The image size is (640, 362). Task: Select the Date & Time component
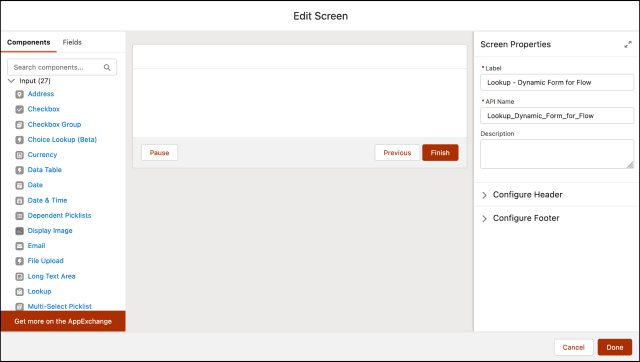coord(47,200)
